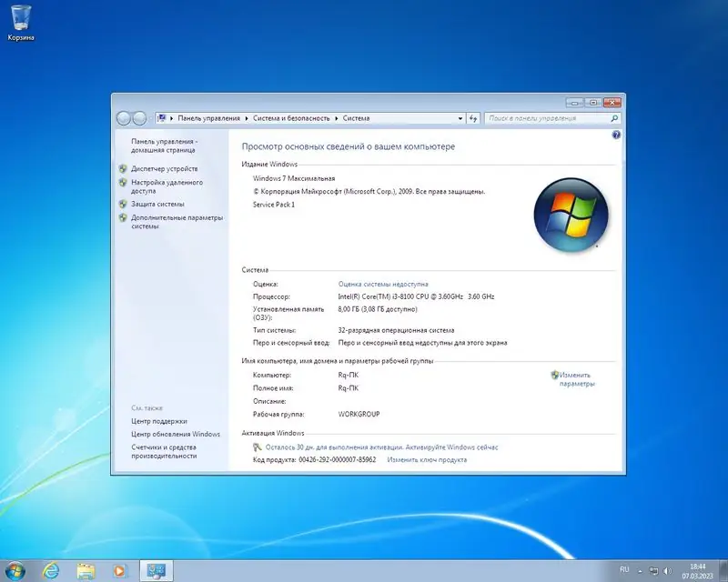This screenshot has width=728, height=582.
Task: Click shield icon next to Диспетчер устройств
Action: pos(123,169)
